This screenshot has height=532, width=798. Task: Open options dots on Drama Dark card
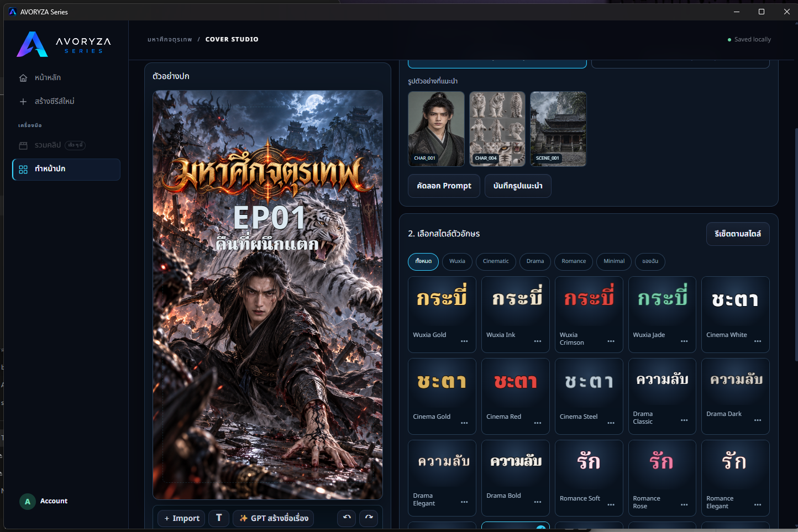pos(758,420)
